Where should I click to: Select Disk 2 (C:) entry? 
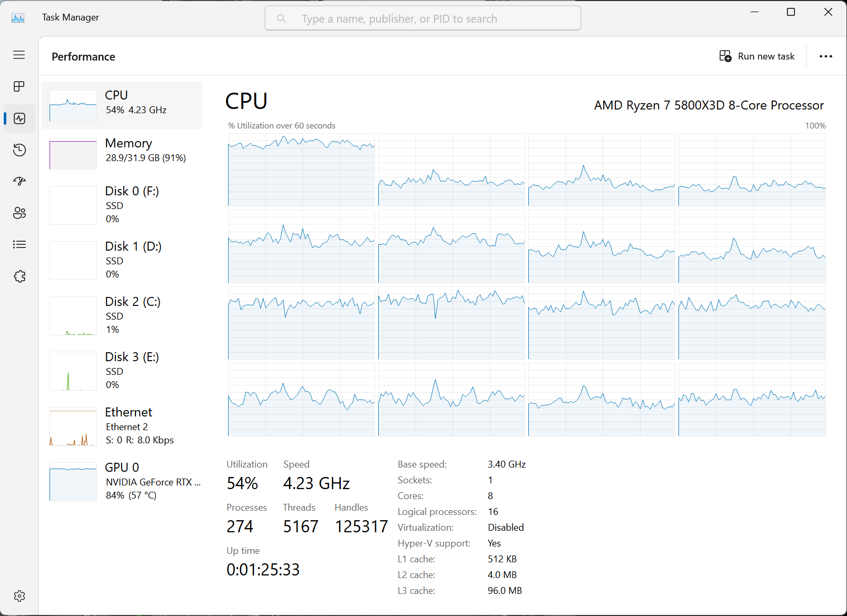[x=122, y=316]
